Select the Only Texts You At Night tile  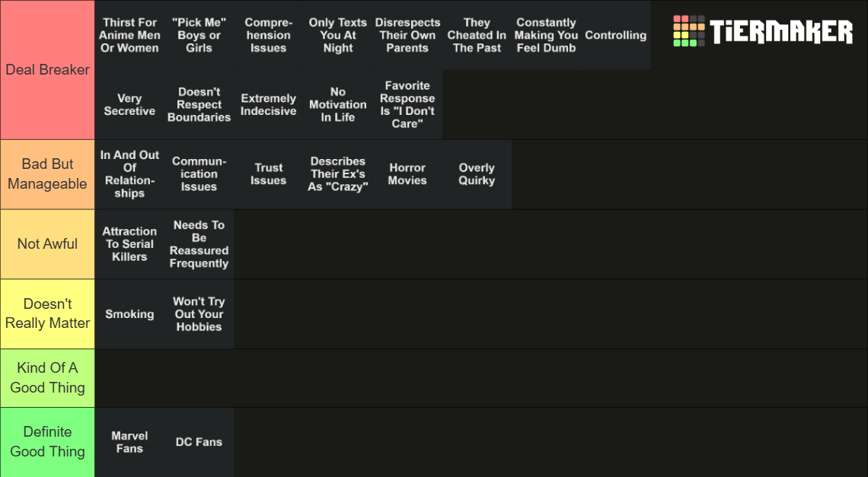(x=338, y=35)
